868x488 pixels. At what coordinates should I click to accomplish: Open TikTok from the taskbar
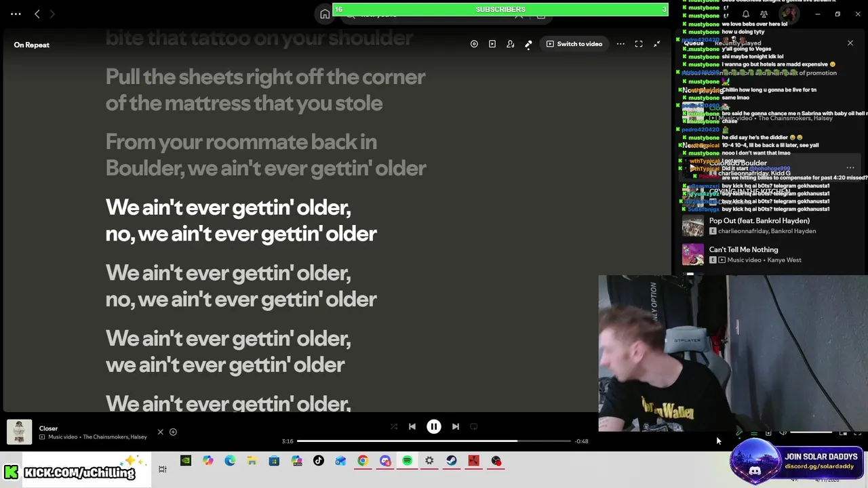[319, 461]
